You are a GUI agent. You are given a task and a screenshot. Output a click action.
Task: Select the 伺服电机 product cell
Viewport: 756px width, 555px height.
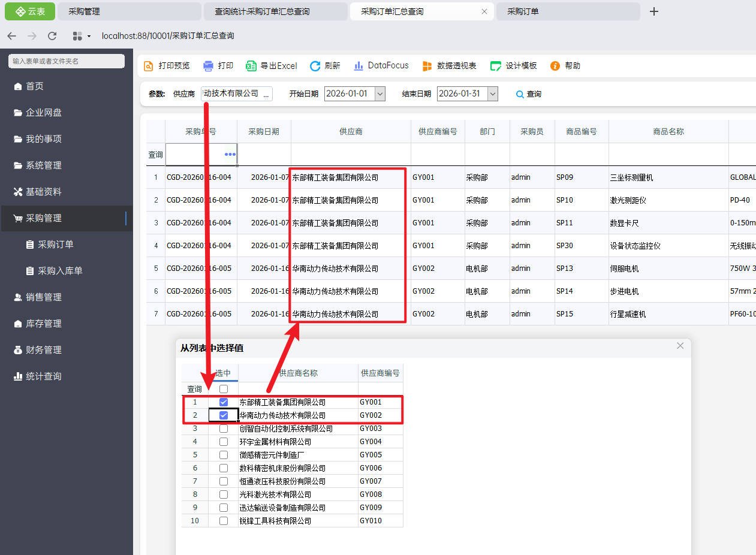pos(668,269)
